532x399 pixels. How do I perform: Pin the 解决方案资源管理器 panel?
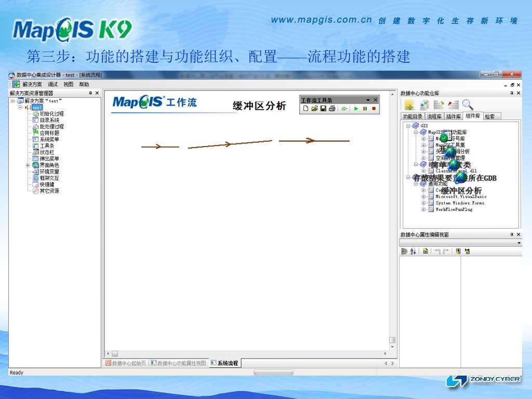[90, 93]
